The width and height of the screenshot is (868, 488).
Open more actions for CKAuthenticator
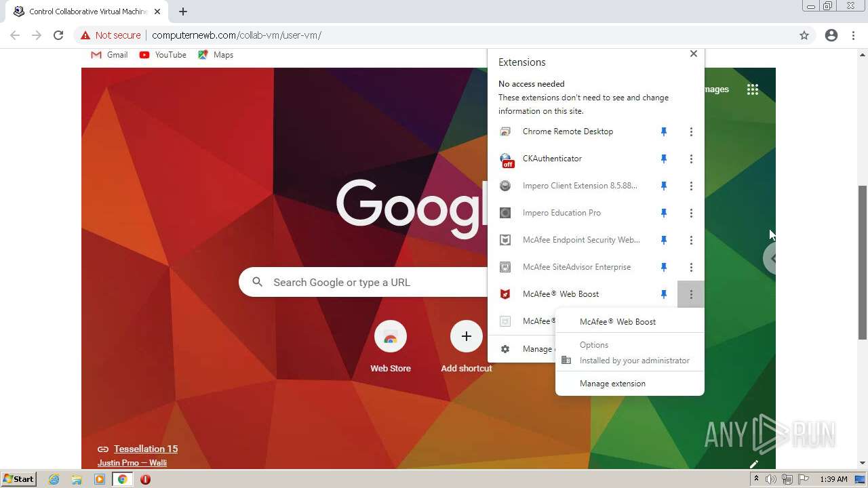(x=691, y=159)
